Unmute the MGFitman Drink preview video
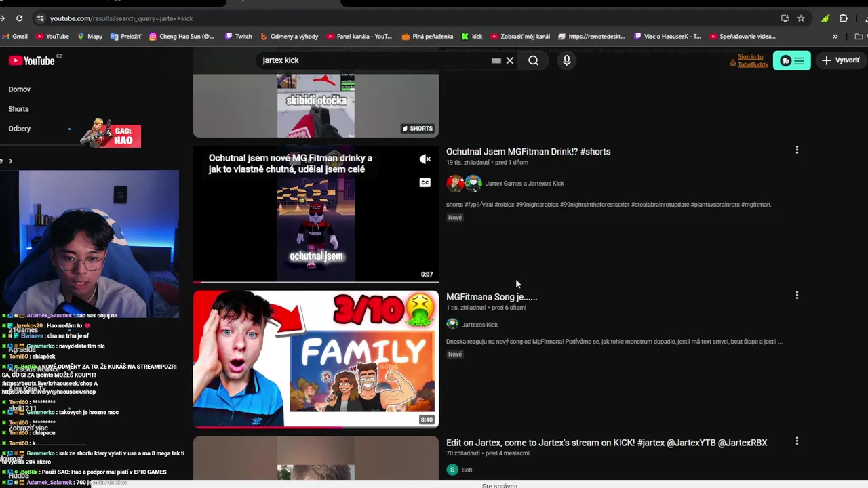The height and width of the screenshot is (488, 868). (425, 159)
